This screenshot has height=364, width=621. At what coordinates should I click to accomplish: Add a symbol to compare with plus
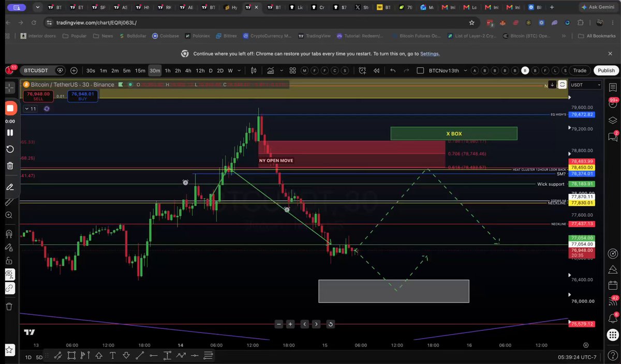(74, 70)
